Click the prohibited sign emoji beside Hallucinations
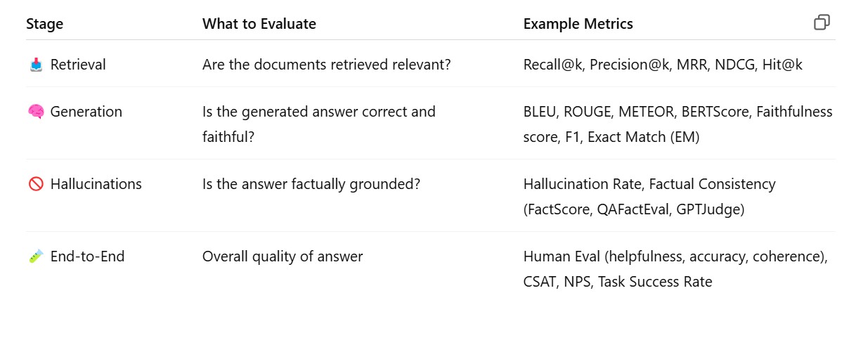The image size is (868, 345). (36, 184)
